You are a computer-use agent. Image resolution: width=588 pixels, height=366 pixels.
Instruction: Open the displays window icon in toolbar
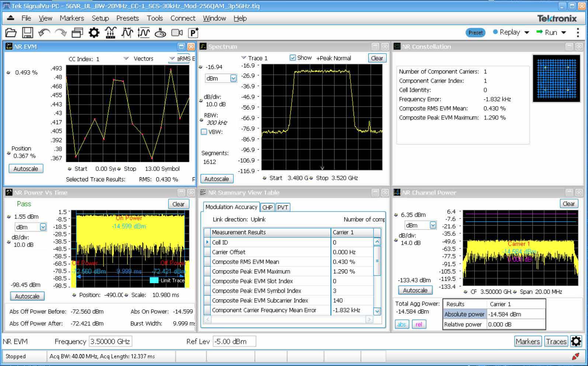tap(77, 33)
